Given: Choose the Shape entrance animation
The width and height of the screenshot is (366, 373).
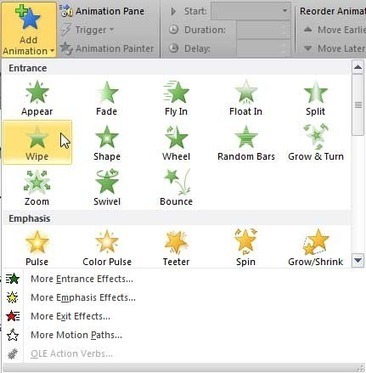Looking at the screenshot, I should tap(107, 143).
